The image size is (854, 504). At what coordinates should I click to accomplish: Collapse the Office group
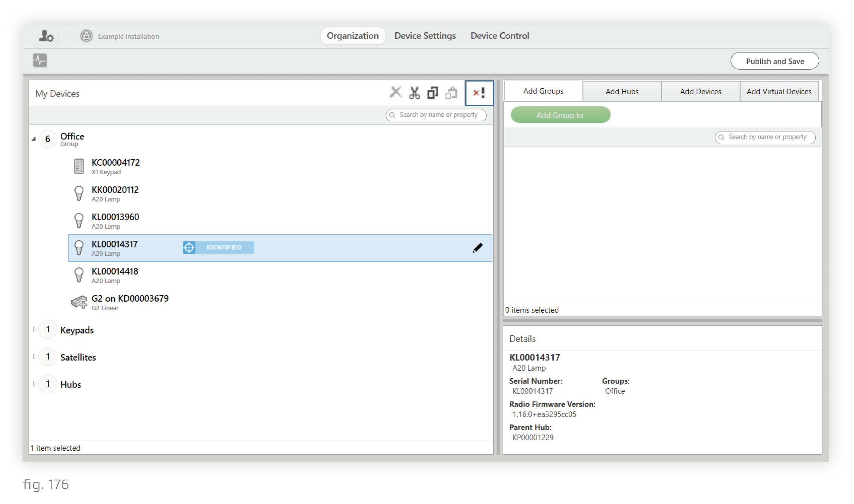click(x=34, y=139)
